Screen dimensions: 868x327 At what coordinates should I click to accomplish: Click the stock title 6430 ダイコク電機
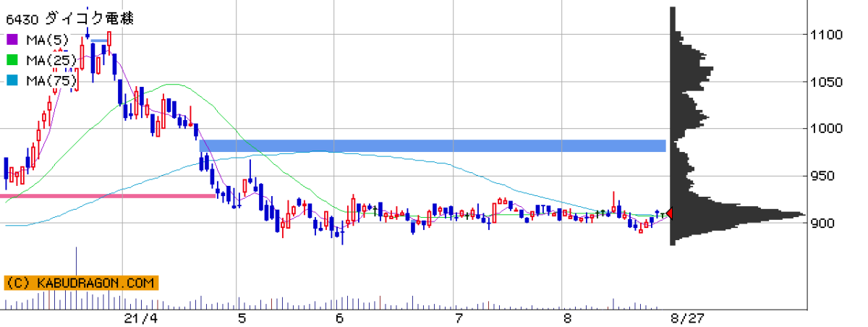69,17
